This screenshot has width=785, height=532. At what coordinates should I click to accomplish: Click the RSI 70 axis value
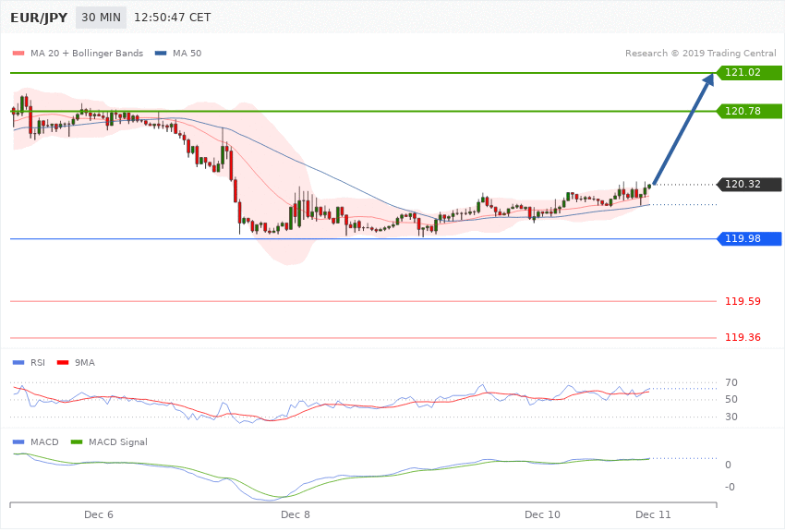[x=731, y=383]
